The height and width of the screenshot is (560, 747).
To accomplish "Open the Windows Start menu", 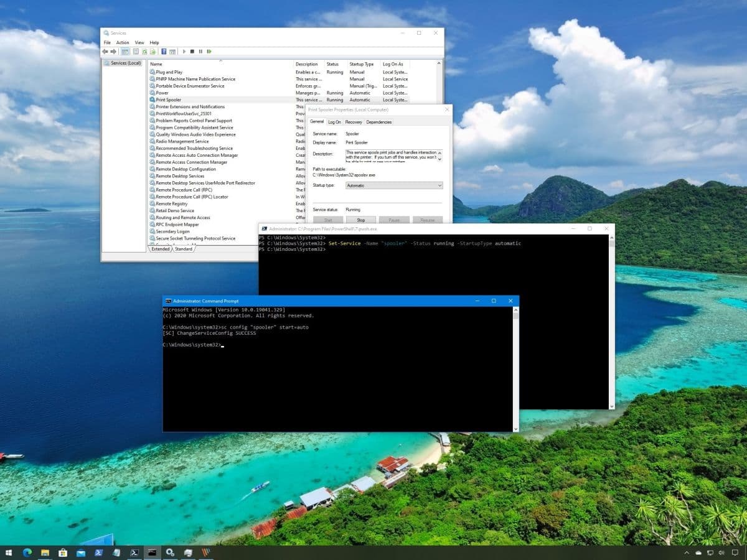I will (9, 552).
